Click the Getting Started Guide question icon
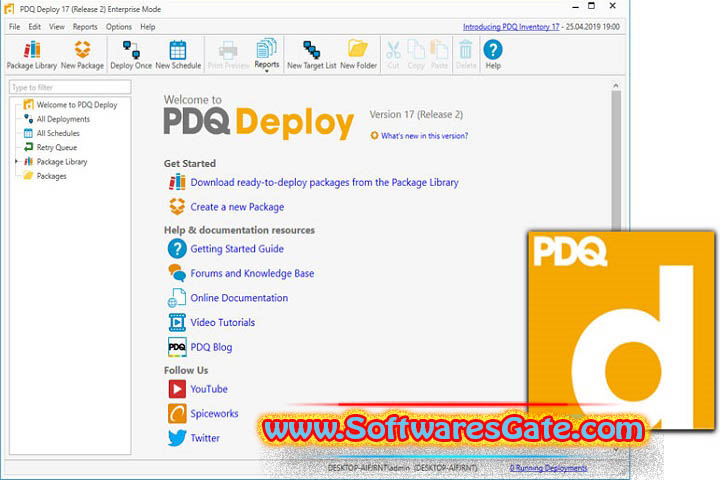Screen dimensions: 720x480 tap(177, 248)
